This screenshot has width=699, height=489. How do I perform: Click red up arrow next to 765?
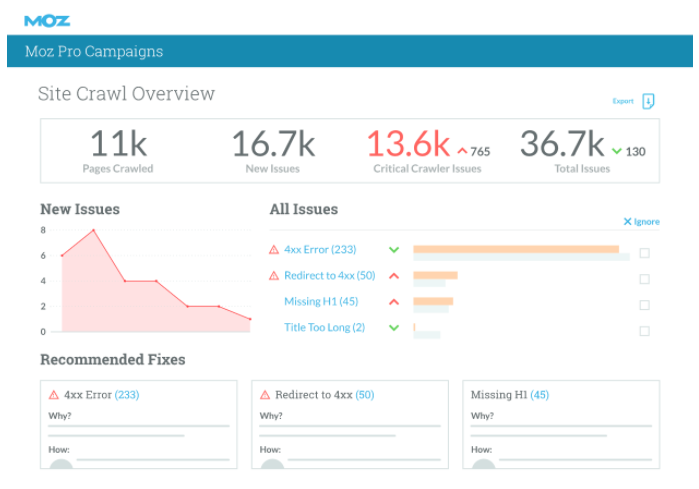pyautogui.click(x=462, y=151)
